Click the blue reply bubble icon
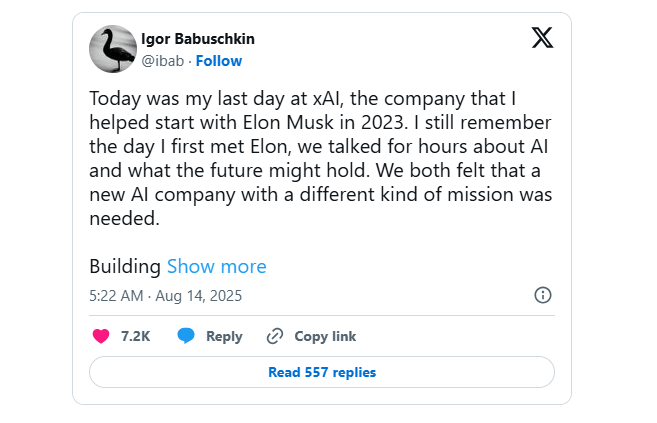This screenshot has width=657, height=423. click(186, 336)
